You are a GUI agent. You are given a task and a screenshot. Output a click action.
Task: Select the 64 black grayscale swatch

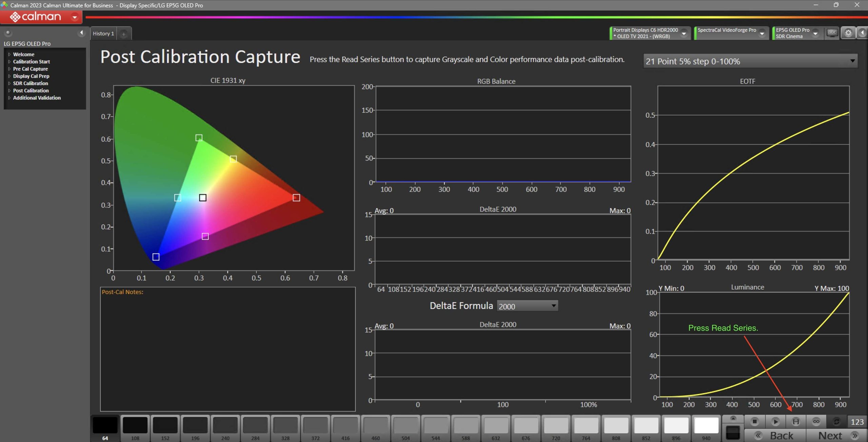[x=105, y=428]
